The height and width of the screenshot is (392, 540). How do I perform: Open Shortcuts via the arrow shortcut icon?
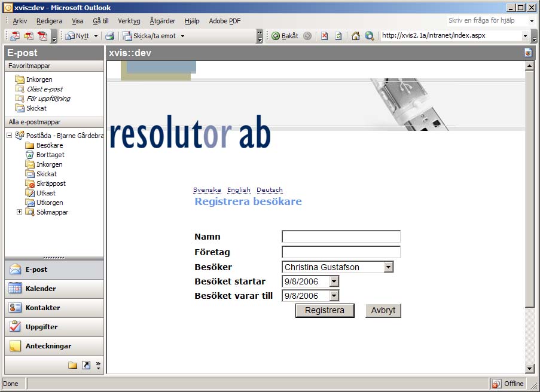point(86,365)
